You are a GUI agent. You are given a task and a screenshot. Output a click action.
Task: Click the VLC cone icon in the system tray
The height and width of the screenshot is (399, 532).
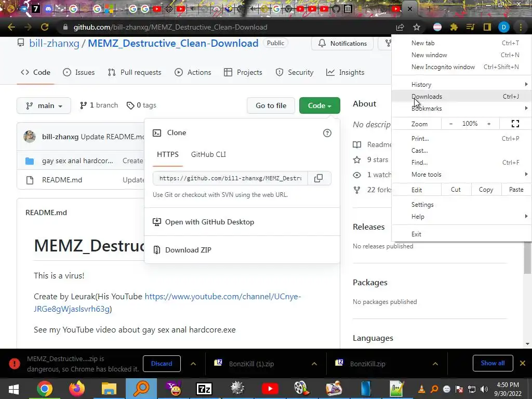click(421, 389)
